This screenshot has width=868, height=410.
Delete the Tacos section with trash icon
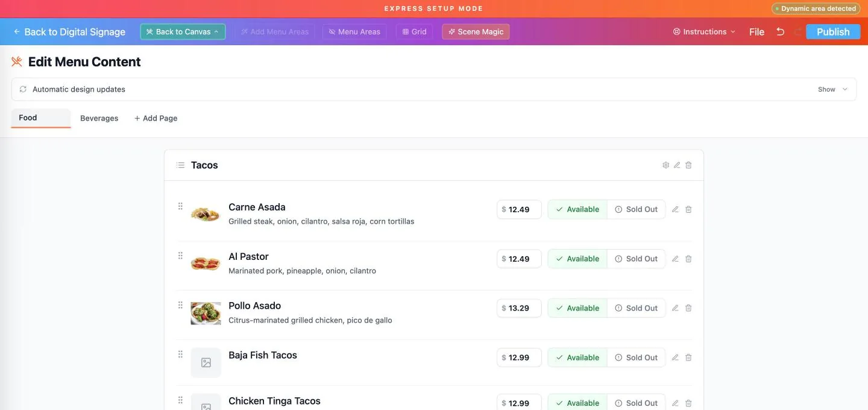coord(688,165)
